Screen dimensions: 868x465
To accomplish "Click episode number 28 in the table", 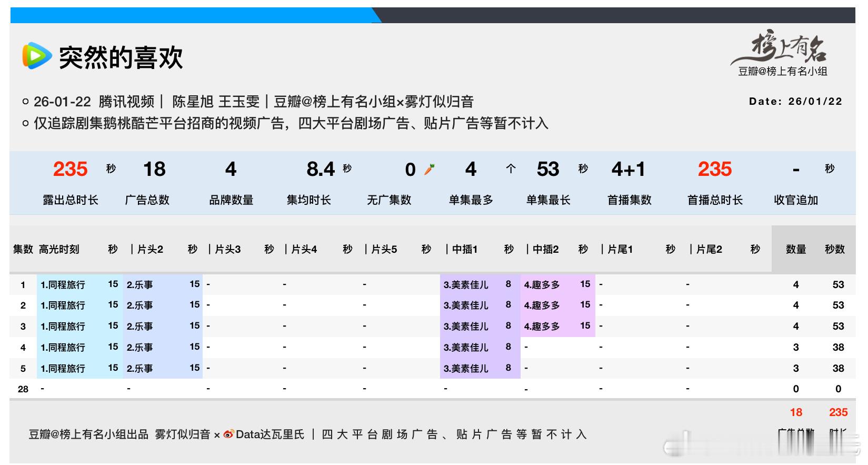I will coord(23,389).
